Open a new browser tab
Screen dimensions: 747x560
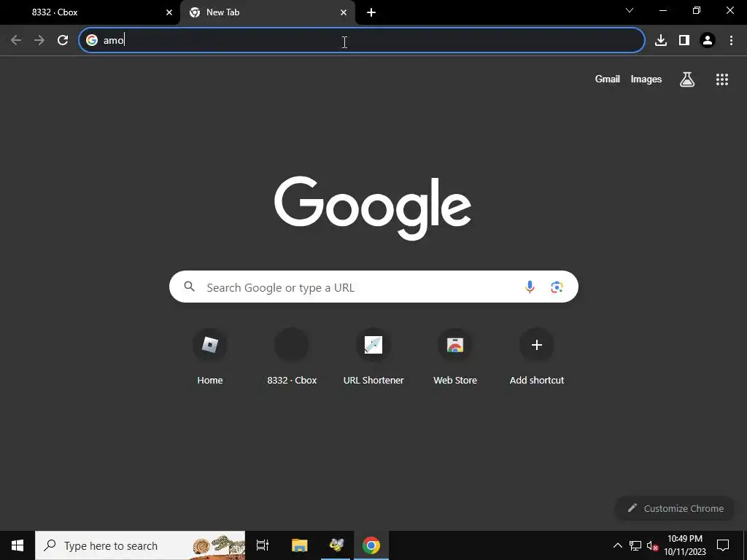tap(371, 13)
